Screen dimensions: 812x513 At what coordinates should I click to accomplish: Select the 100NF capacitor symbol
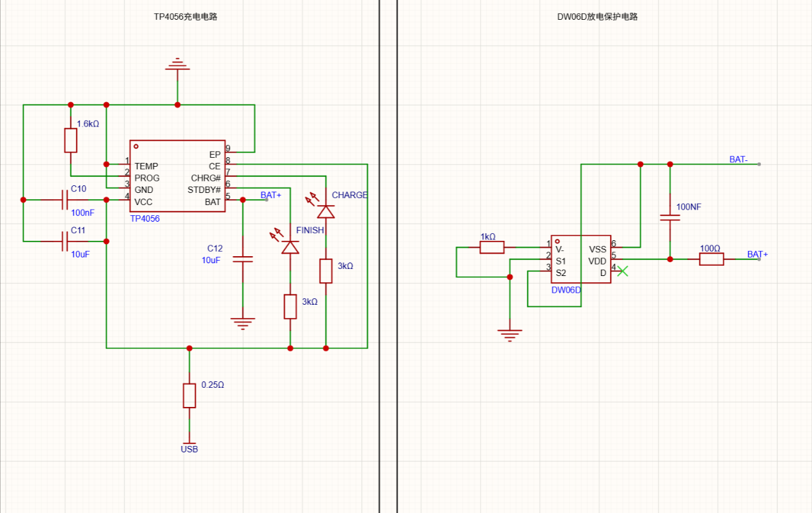(670, 217)
